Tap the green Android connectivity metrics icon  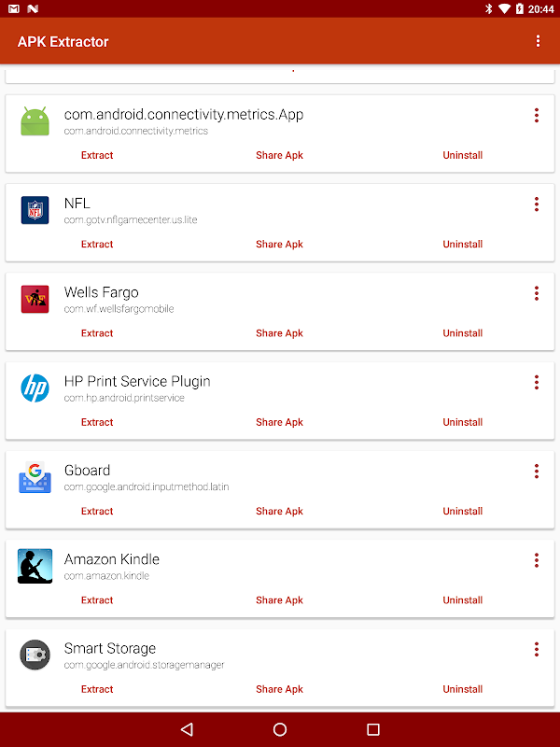tap(35, 121)
